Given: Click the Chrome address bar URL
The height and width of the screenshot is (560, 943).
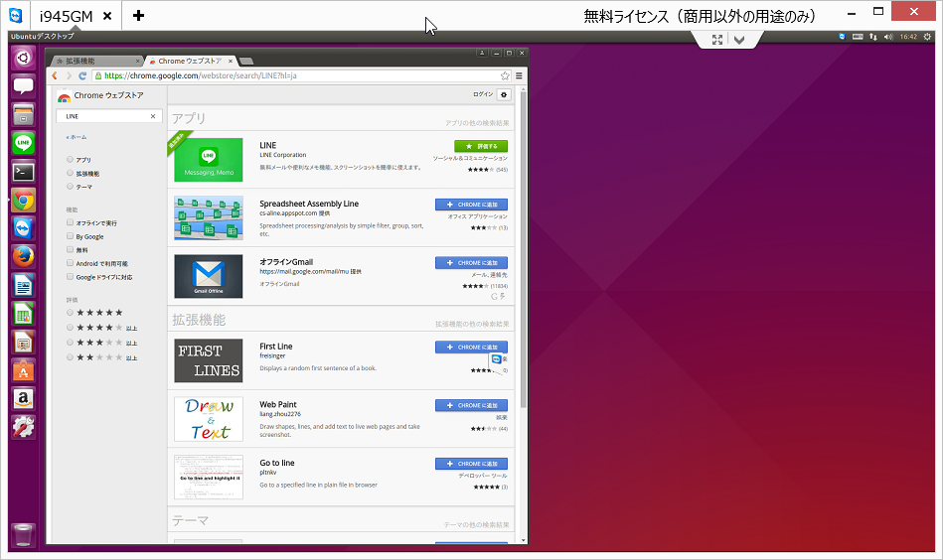Looking at the screenshot, I should tap(201, 75).
